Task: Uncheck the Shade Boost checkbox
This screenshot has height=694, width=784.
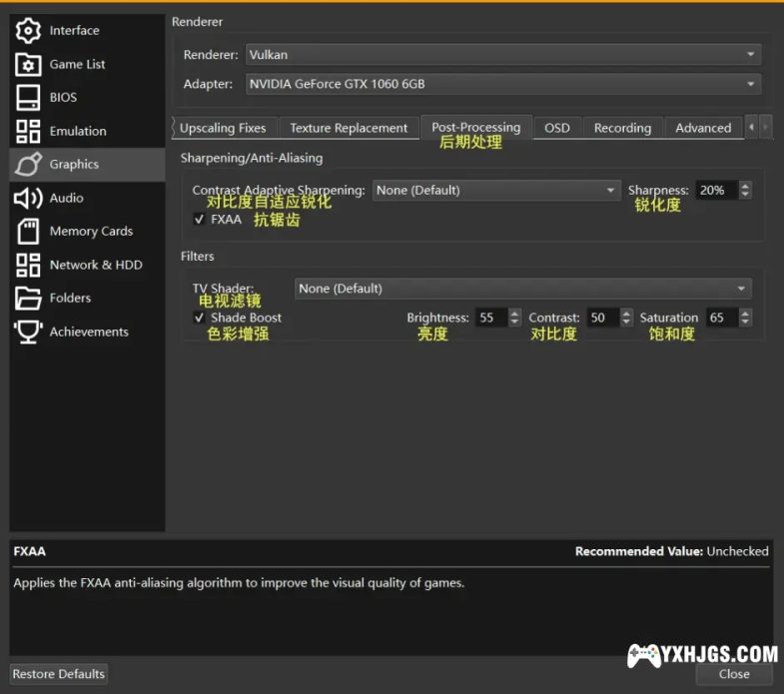Action: point(200,318)
